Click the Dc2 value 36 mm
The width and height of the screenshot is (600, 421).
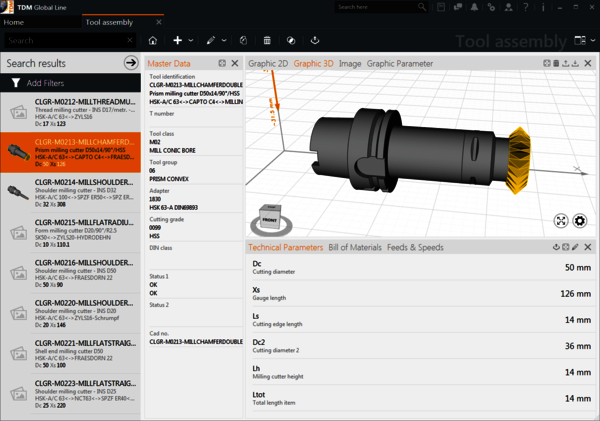[578, 346]
